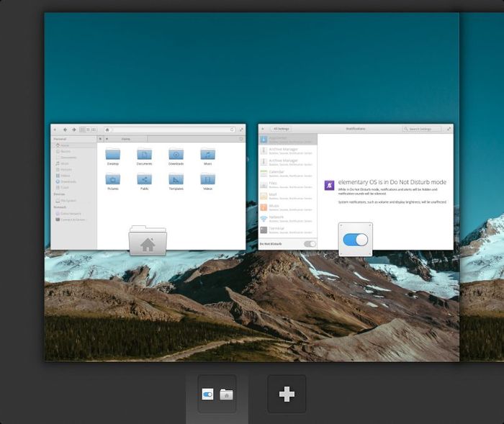The image size is (504, 424).
Task: Open the Pictures folder icon
Action: 113,180
